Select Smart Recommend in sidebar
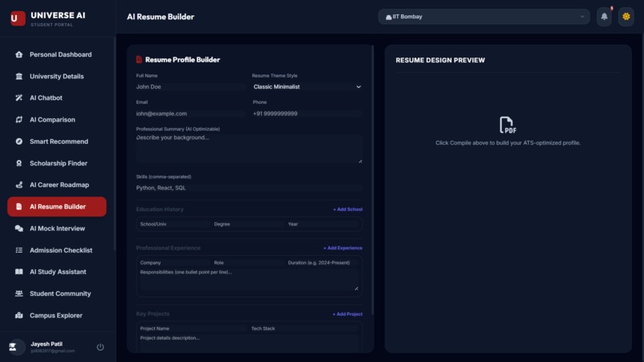This screenshot has width=644, height=362. 57,141
